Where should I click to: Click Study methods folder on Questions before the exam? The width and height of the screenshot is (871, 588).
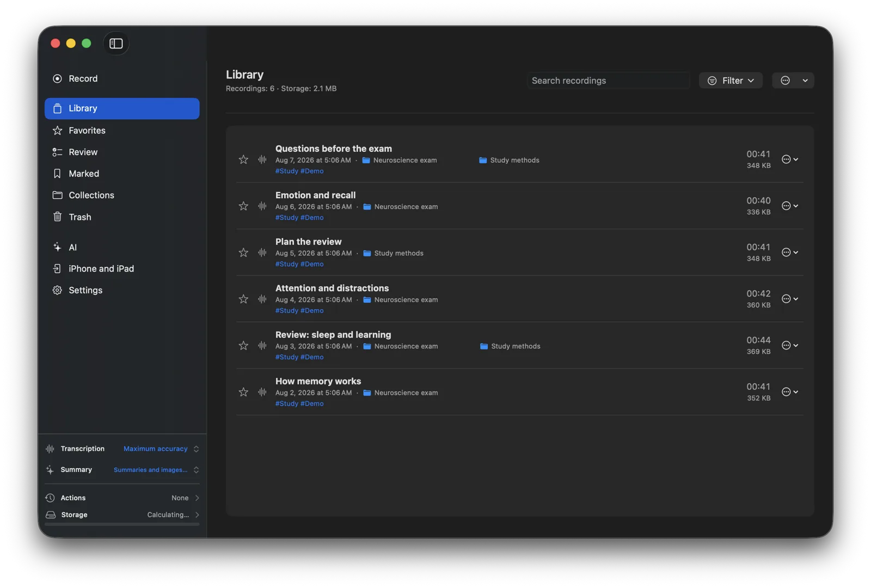[x=509, y=161]
